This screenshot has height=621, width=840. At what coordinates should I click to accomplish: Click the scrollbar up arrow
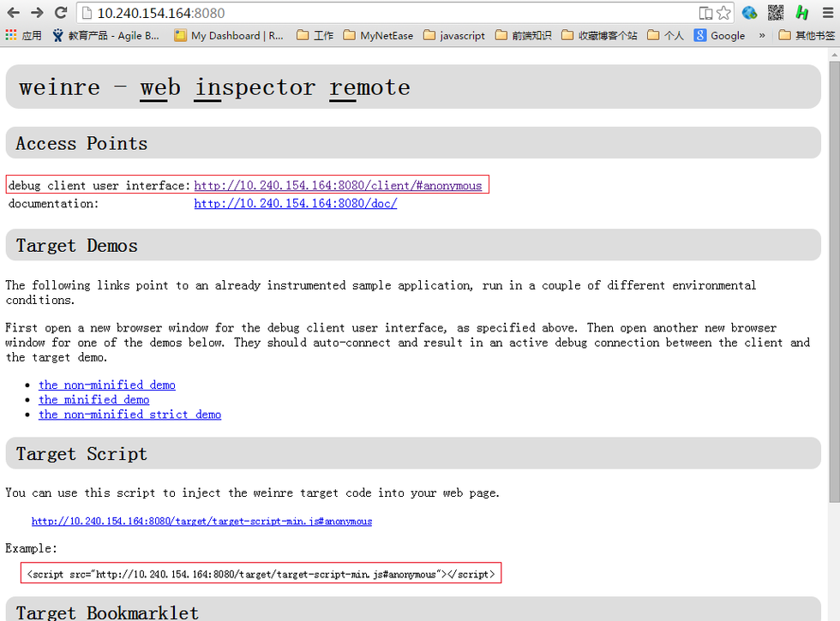[834, 53]
